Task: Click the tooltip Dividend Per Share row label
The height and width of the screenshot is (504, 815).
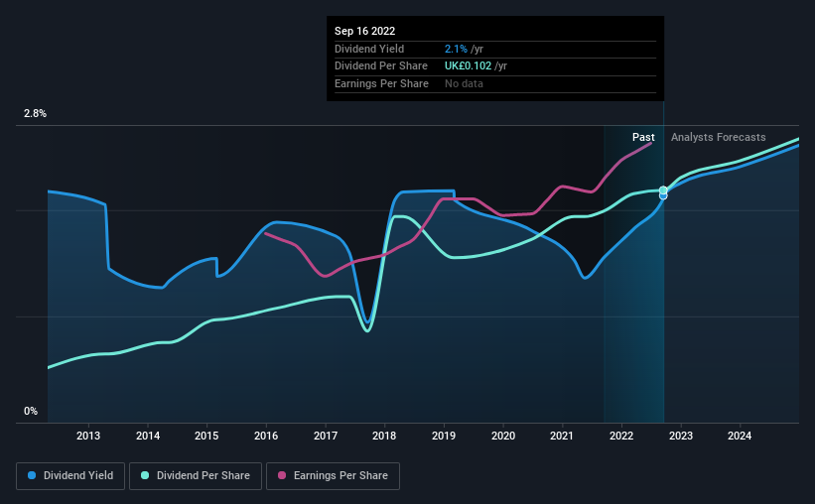Action: tap(381, 66)
